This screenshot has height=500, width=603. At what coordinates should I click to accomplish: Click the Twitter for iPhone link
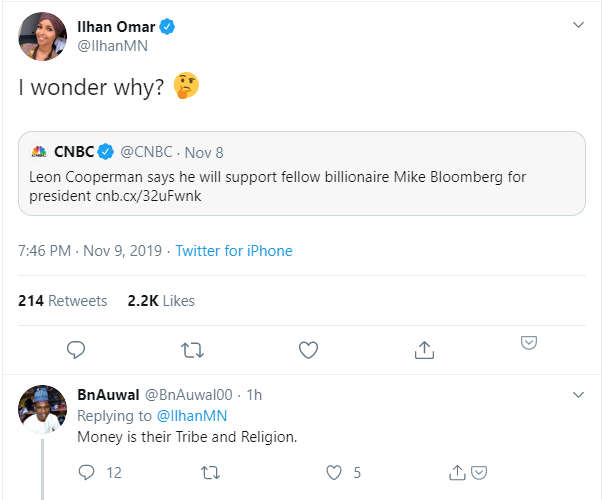coord(234,251)
